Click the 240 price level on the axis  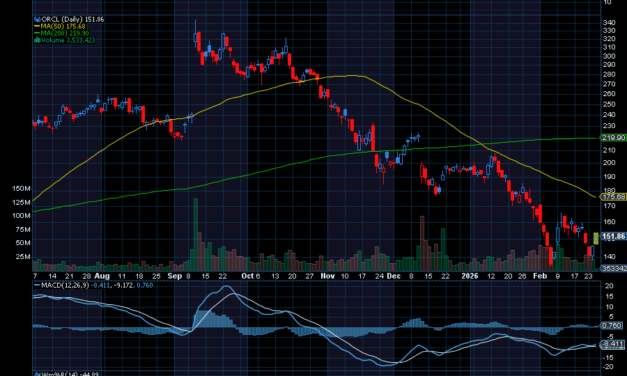click(609, 115)
